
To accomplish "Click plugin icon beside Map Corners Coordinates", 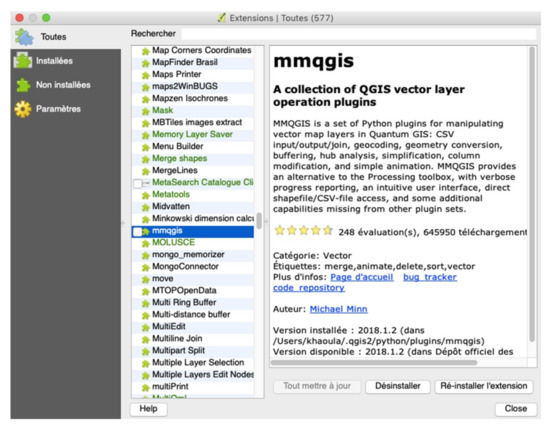I will pos(146,52).
